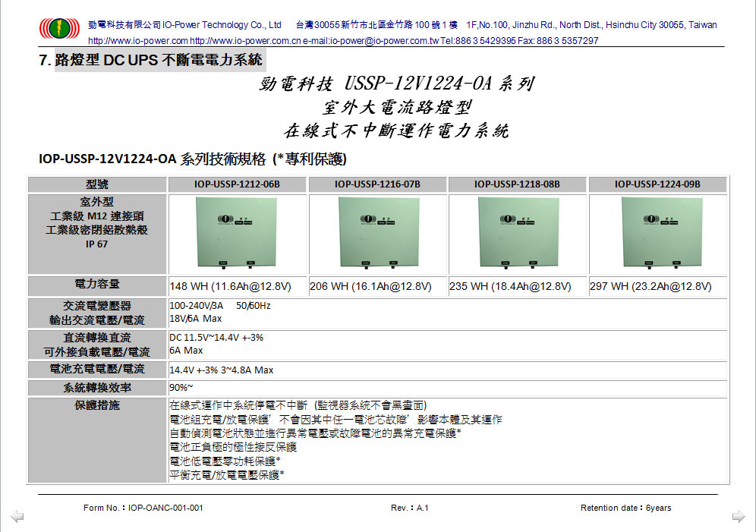Click the value '100-240V/3A 50/60Hz'

[220, 306]
